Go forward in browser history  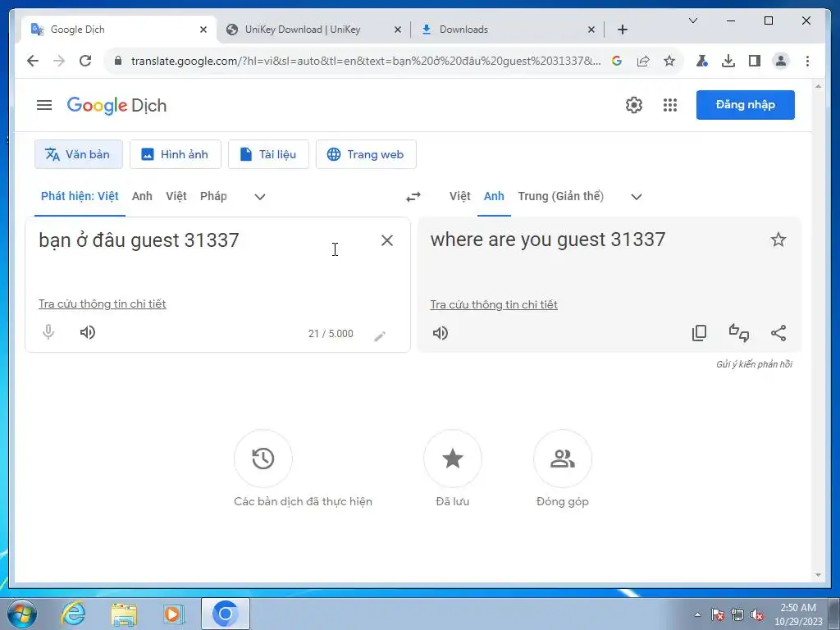59,61
